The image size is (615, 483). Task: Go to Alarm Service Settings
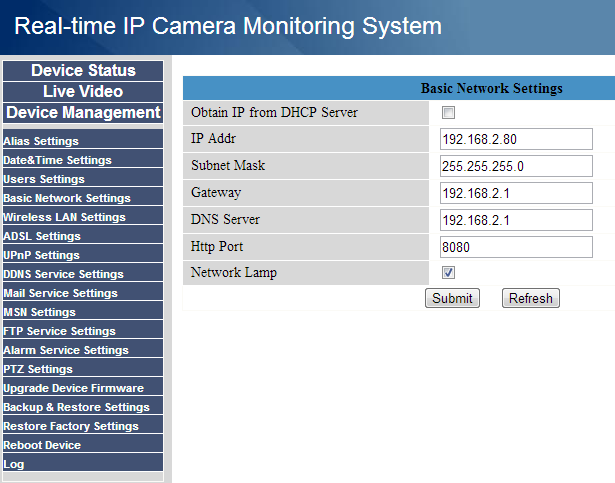point(66,350)
